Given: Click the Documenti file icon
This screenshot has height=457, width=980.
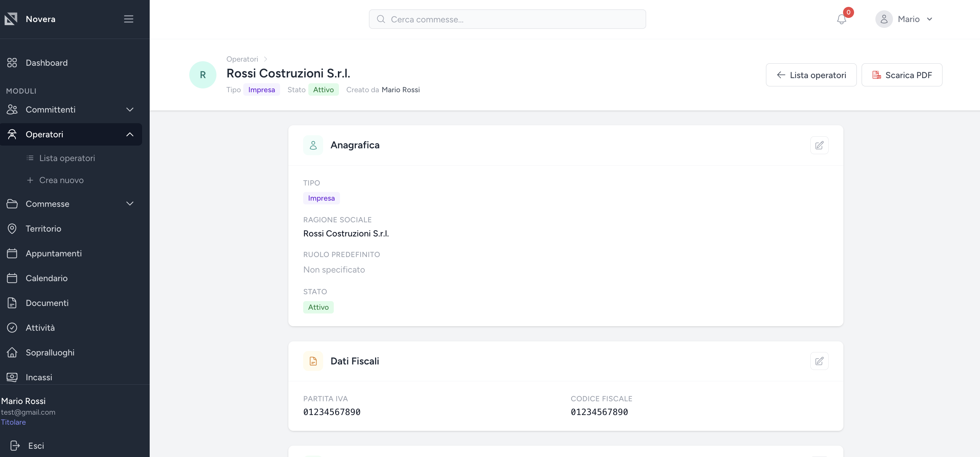Looking at the screenshot, I should tap(12, 303).
